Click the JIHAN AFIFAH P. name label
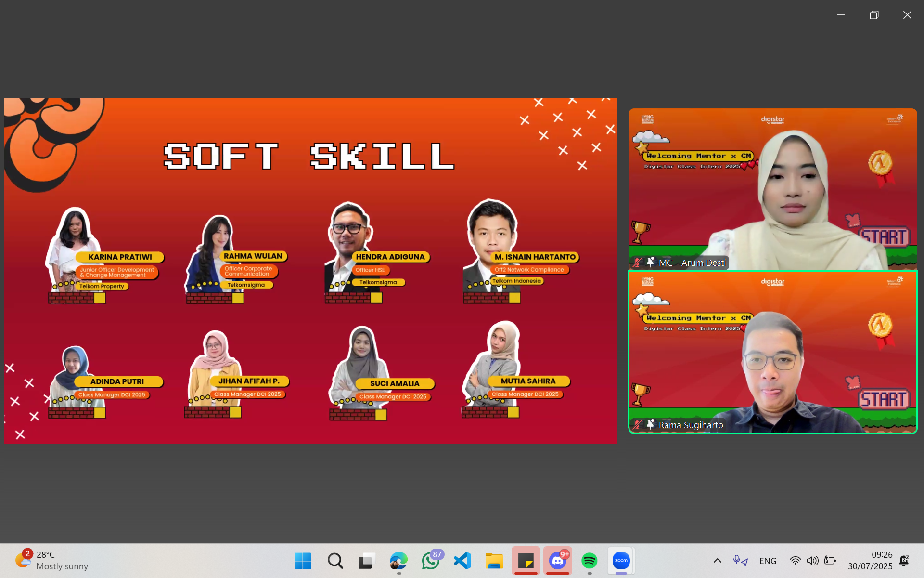Image resolution: width=924 pixels, height=578 pixels. coord(249,381)
